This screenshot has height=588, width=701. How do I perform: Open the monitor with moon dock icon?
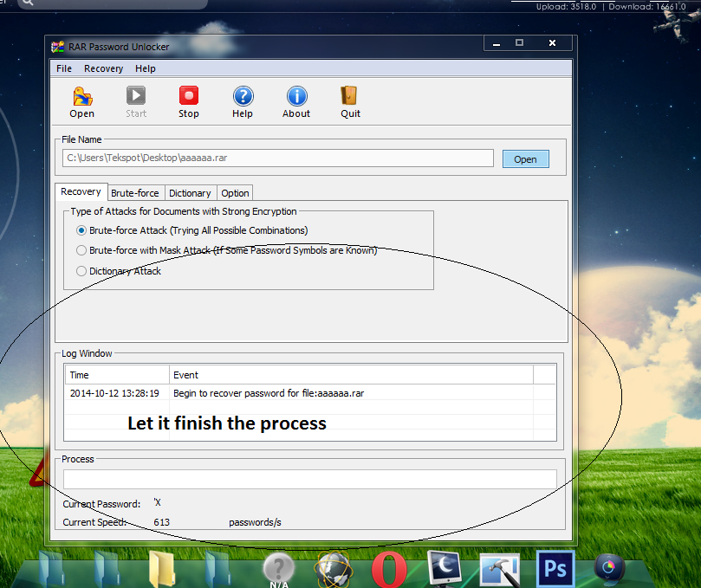coord(445,568)
